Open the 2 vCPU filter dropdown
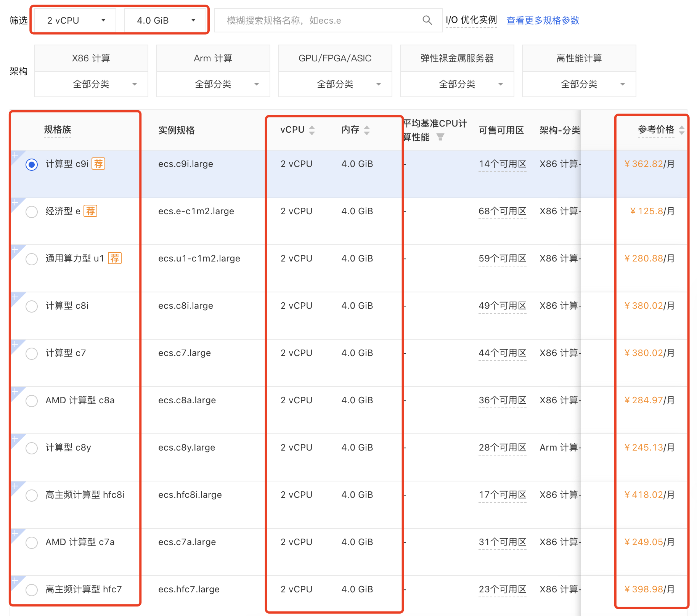697x616 pixels. pos(75,20)
